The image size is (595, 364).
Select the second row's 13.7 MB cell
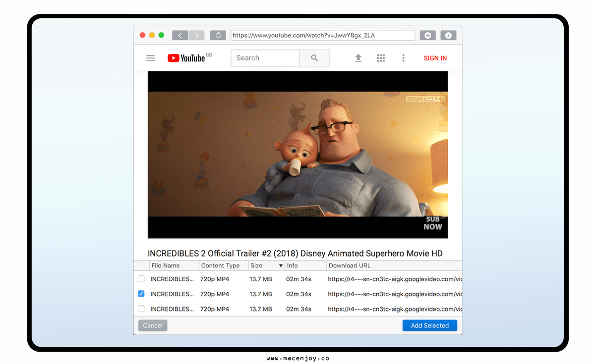(261, 294)
